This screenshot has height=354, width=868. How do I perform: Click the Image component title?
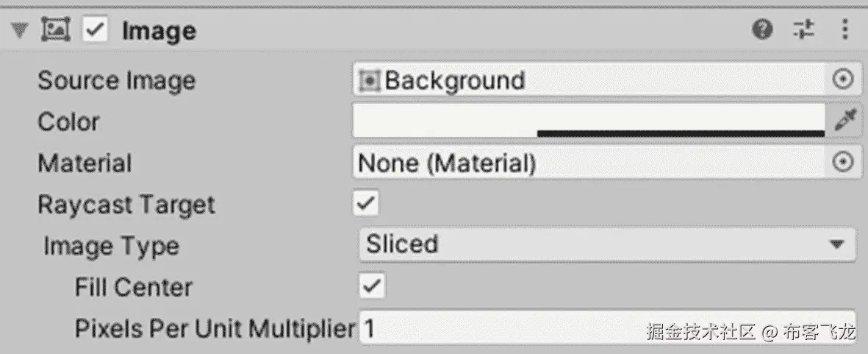159,31
